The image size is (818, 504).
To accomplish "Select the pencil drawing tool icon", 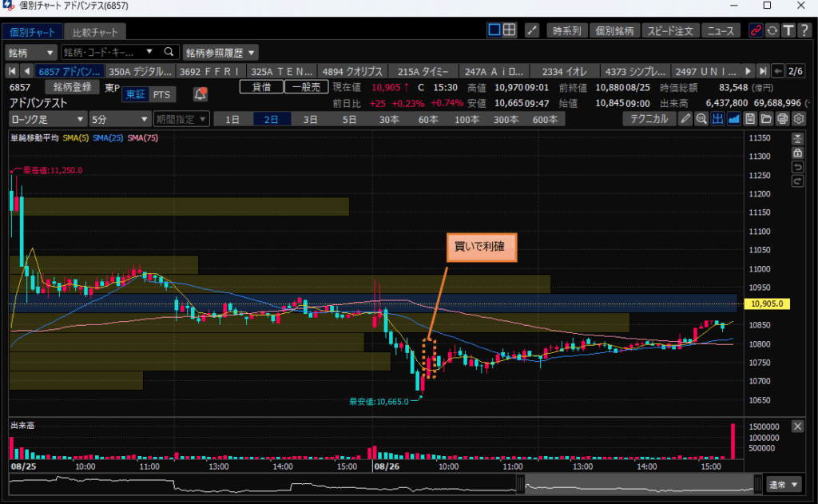I will [x=685, y=119].
